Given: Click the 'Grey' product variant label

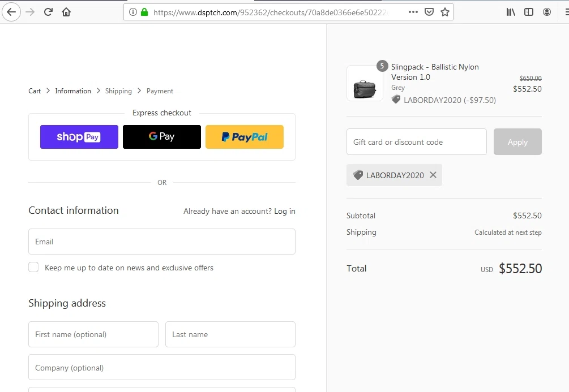Looking at the screenshot, I should tap(397, 88).
